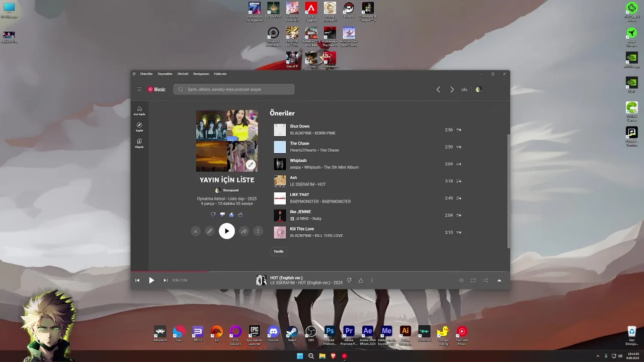The image size is (644, 362).
Task: Skip to next track in player bar
Action: pyautogui.click(x=166, y=281)
